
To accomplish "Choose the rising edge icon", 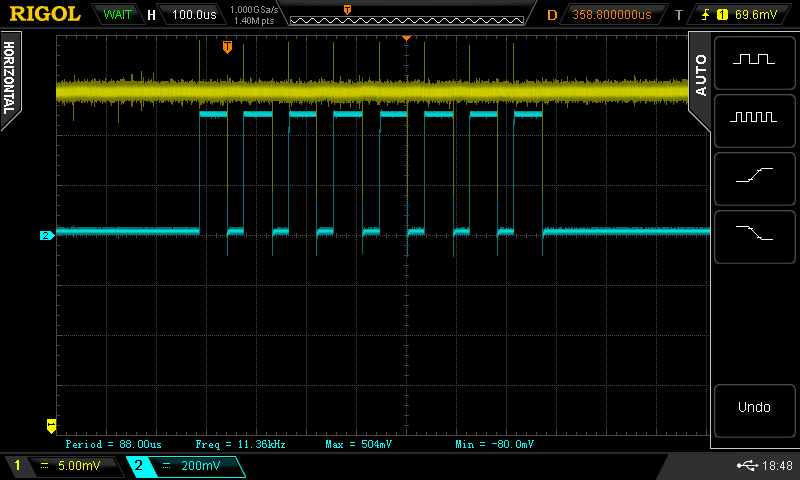I will pos(753,175).
